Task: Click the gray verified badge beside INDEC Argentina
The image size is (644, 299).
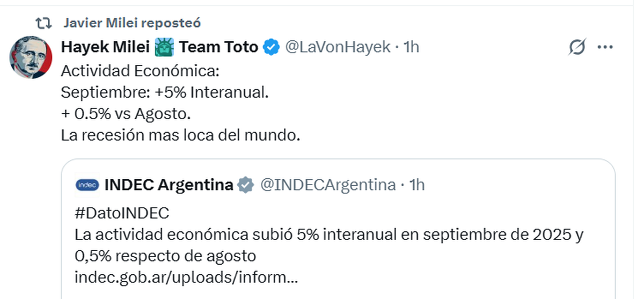Action: click(246, 185)
